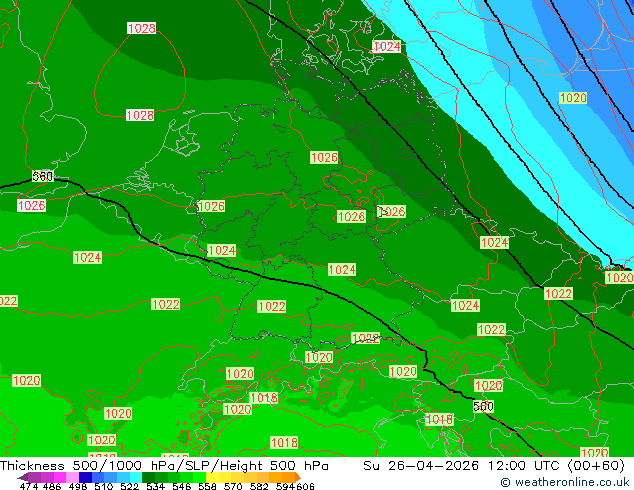Click the 560 height label over southeast England
The height and width of the screenshot is (490, 634).
42,176
